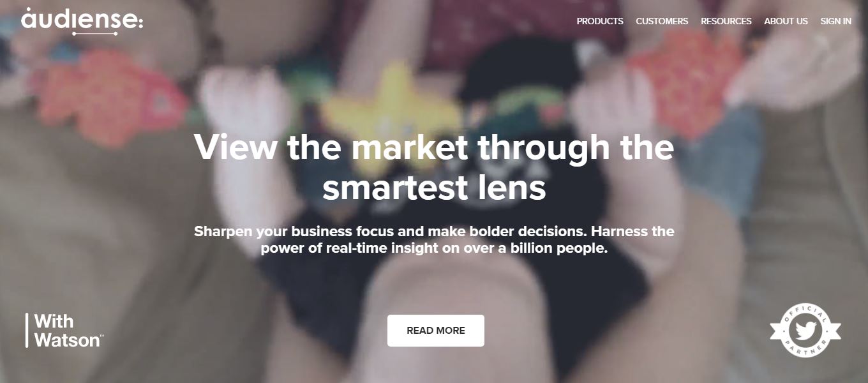
Task: Click the 'smartest lens' headline line
Action: click(x=434, y=188)
